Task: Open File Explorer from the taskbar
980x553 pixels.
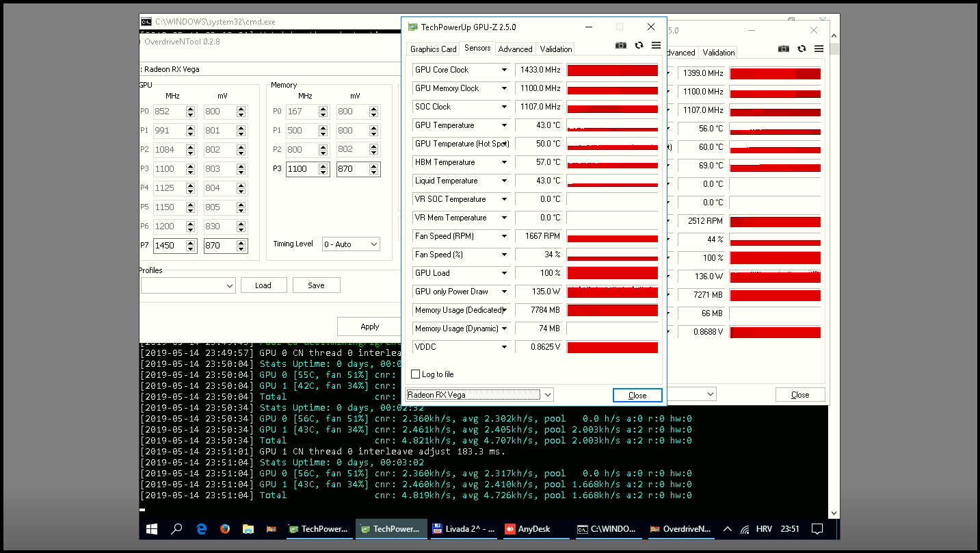Action: 248,528
